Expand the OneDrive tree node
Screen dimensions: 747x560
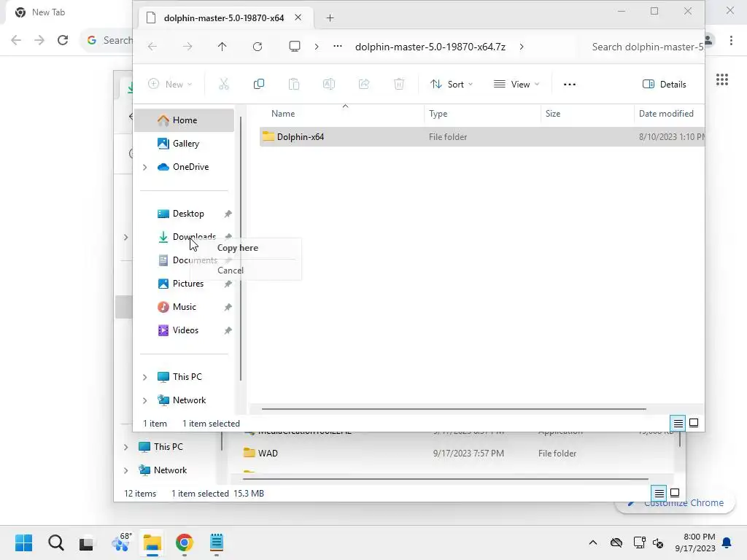(145, 167)
